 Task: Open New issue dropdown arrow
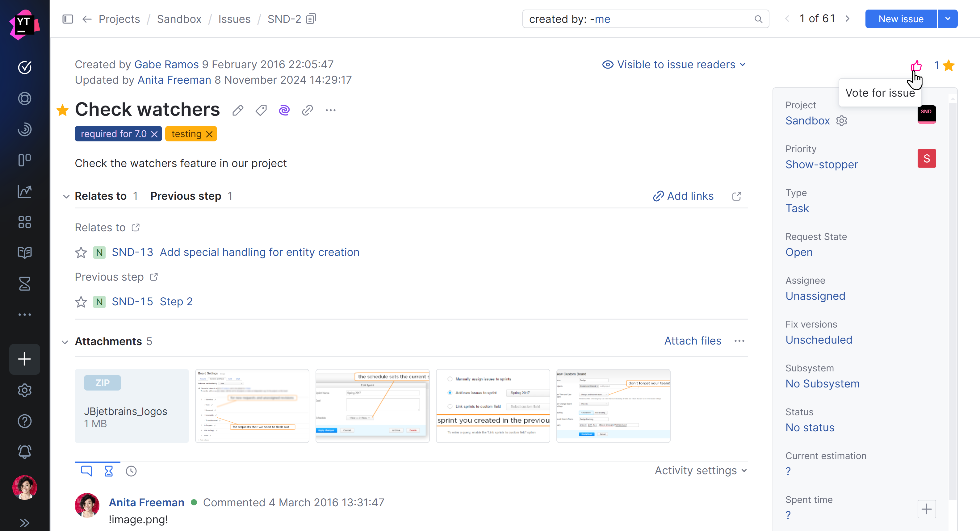(x=948, y=19)
